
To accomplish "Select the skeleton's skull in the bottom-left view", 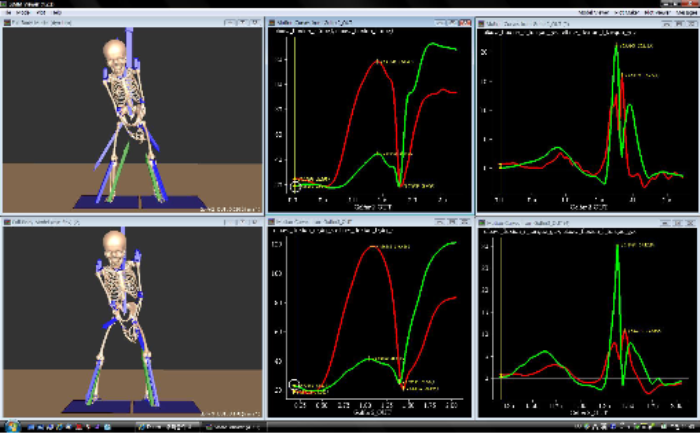I will pos(116,248).
